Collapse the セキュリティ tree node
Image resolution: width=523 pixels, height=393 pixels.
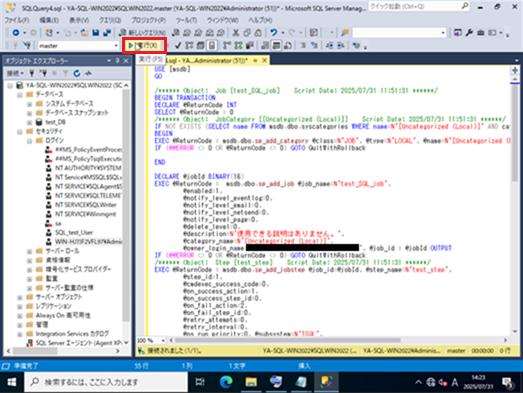tap(20, 132)
